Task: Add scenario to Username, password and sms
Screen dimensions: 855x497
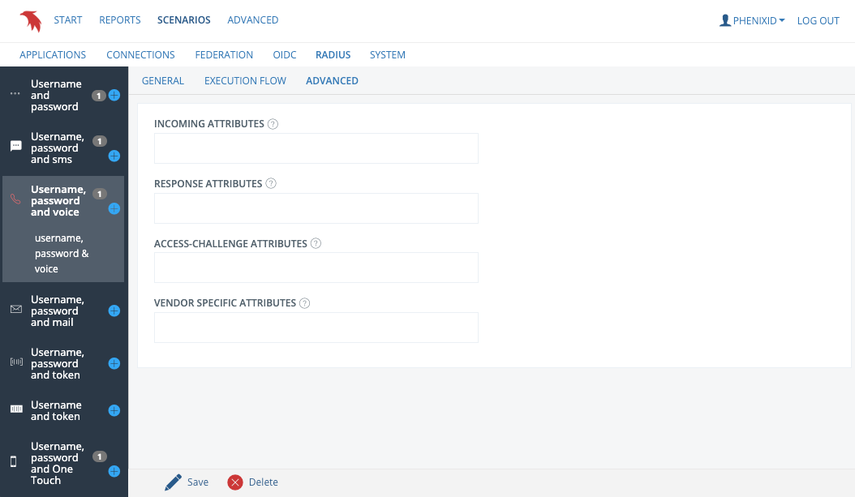Action: point(114,156)
